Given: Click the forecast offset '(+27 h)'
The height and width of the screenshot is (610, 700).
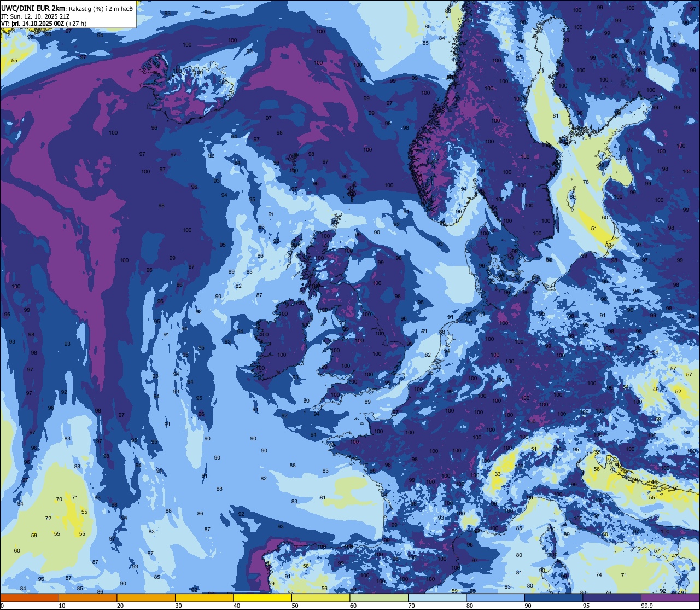Looking at the screenshot, I should coord(76,24).
